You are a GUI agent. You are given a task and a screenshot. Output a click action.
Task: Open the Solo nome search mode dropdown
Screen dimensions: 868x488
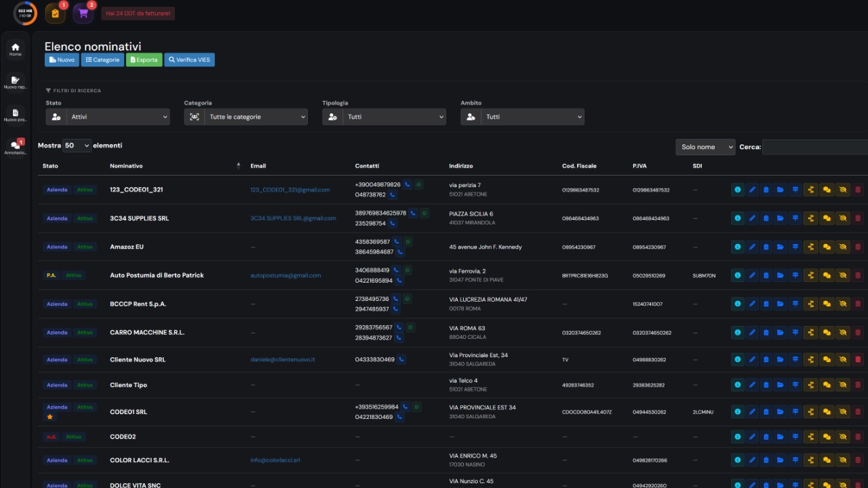point(705,147)
